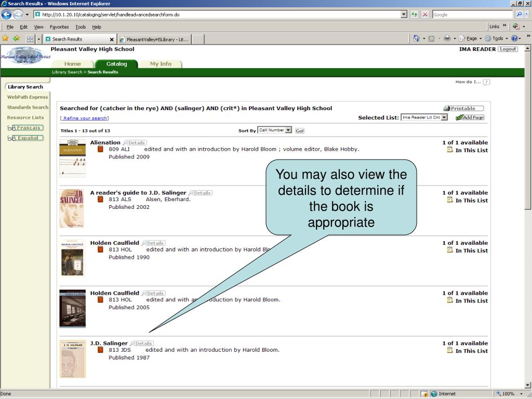This screenshot has height=399, width=532.
Task: Open the zoom level 100% dropdown
Action: 522,394
